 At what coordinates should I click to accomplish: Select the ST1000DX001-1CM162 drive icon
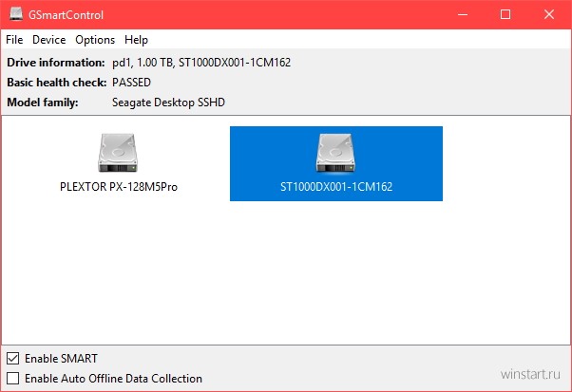[335, 153]
